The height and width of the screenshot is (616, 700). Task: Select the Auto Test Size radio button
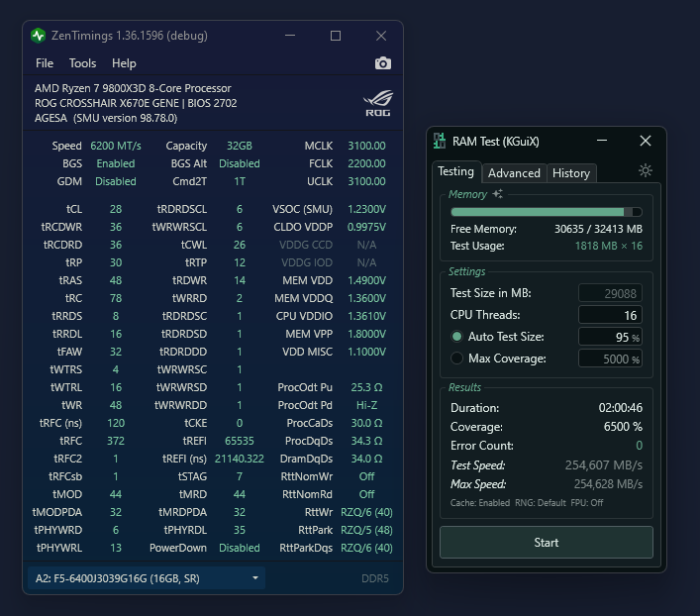456,337
